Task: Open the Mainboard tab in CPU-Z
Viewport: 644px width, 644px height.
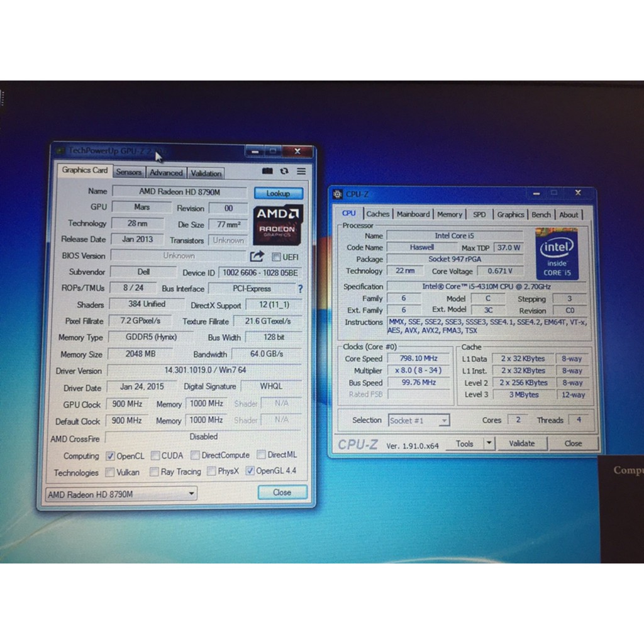Action: [x=413, y=214]
